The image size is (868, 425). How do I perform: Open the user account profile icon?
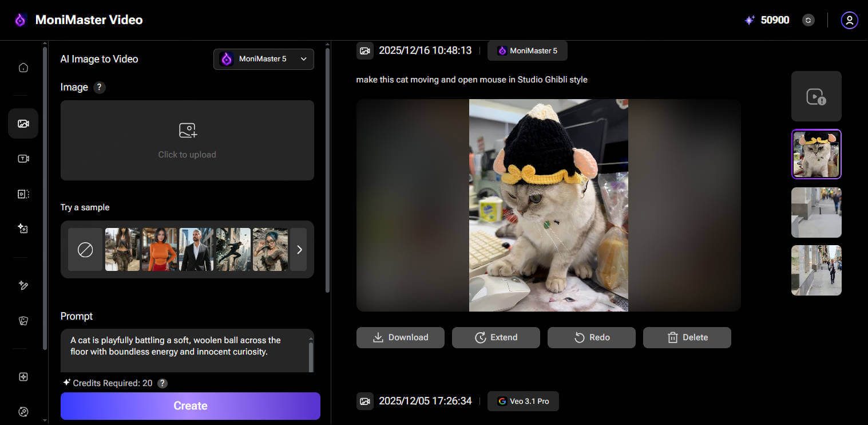point(849,20)
